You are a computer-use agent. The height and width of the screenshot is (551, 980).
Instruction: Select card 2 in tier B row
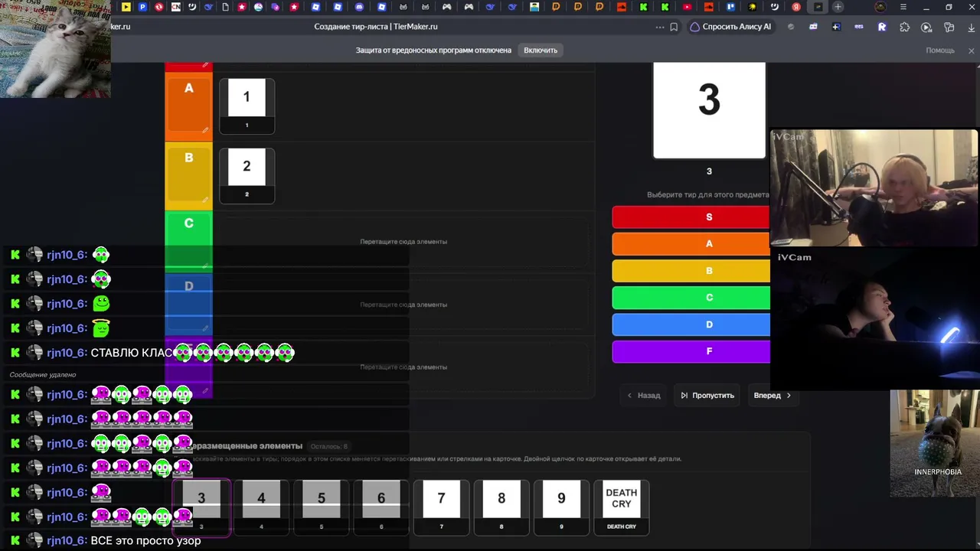coord(247,175)
